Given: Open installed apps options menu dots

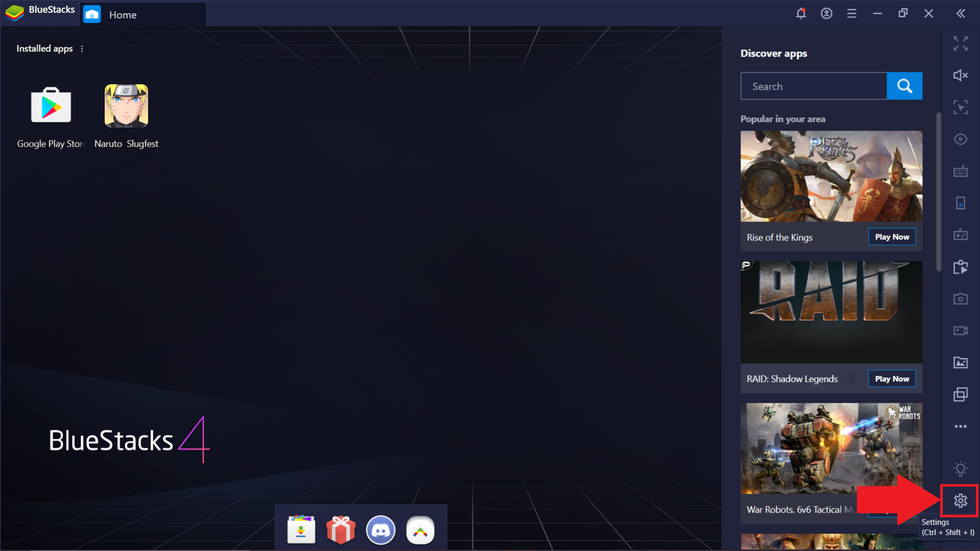Looking at the screenshot, I should pos(82,49).
